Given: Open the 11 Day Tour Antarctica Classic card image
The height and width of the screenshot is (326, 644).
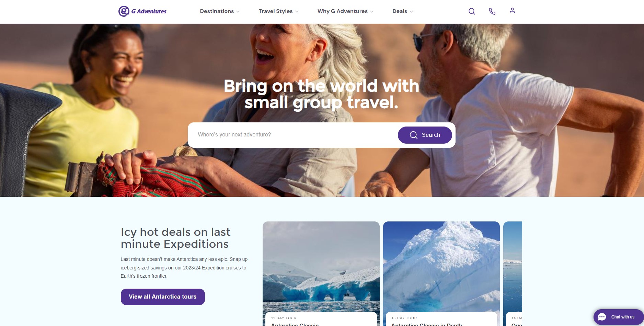Looking at the screenshot, I should pos(321,267).
